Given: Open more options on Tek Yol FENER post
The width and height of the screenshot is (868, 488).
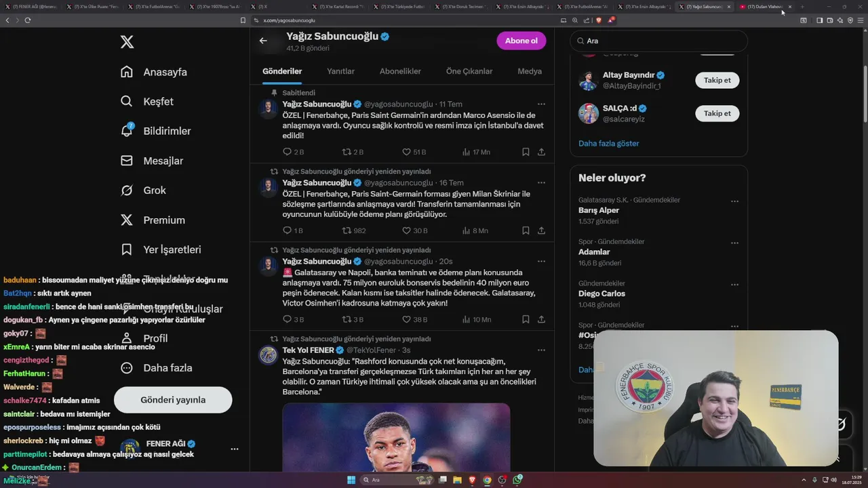Looking at the screenshot, I should click(541, 350).
